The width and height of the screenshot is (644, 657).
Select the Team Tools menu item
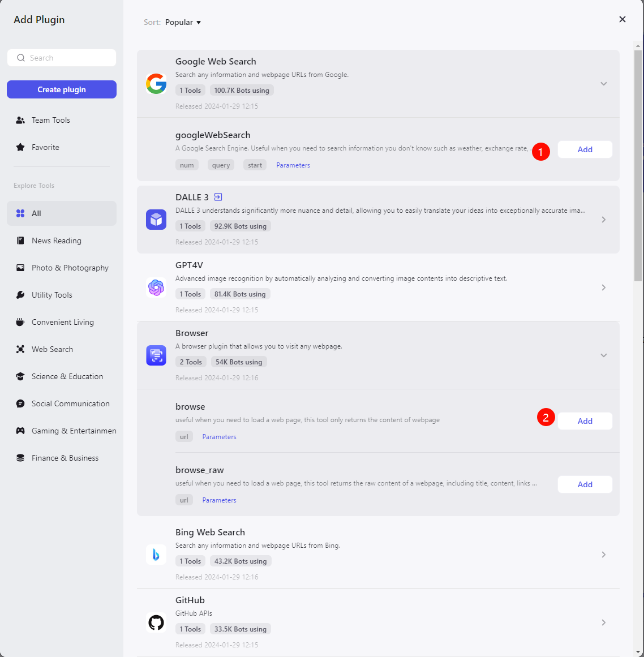pos(51,120)
